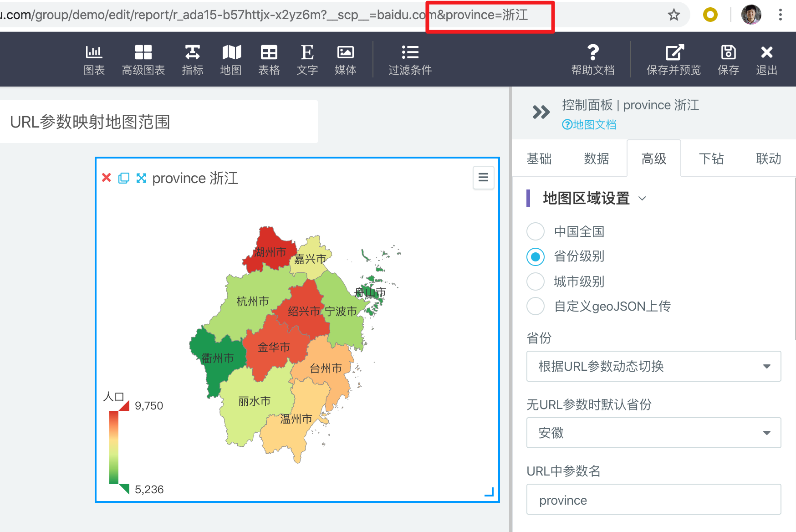Add a 表格 table component
The image size is (796, 532).
tap(269, 60)
